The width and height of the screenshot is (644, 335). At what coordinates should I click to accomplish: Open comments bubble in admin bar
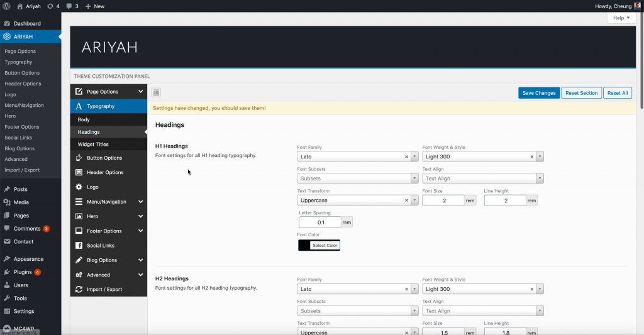69,6
